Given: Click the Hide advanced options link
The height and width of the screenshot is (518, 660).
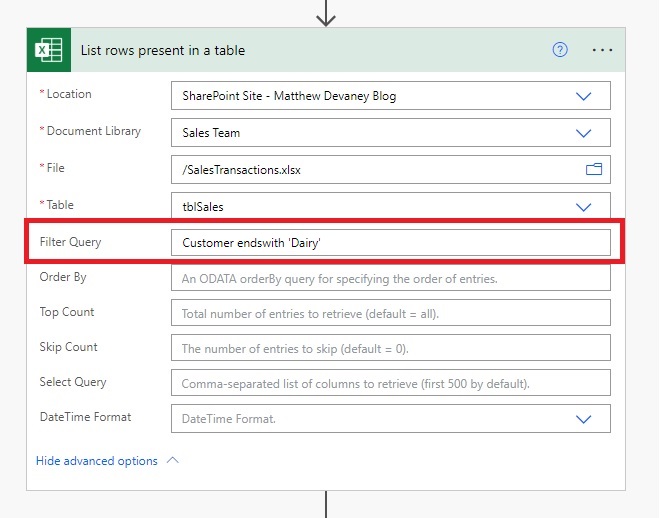Looking at the screenshot, I should tap(97, 461).
